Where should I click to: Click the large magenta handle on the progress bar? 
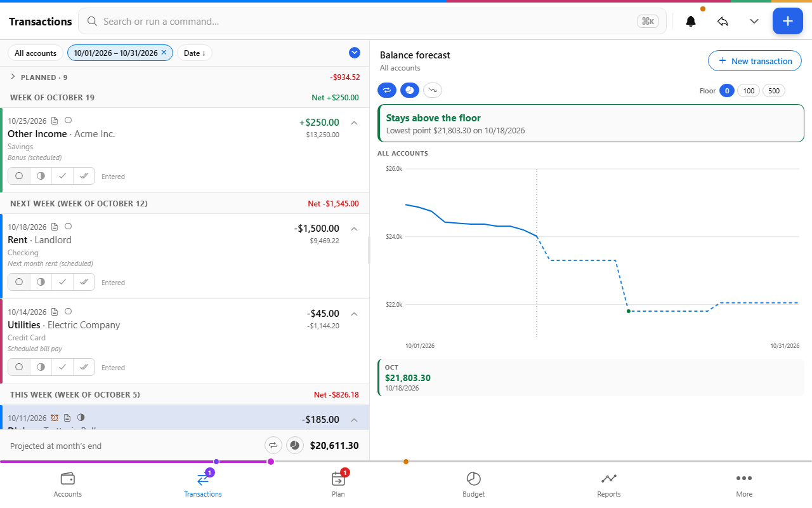271,462
